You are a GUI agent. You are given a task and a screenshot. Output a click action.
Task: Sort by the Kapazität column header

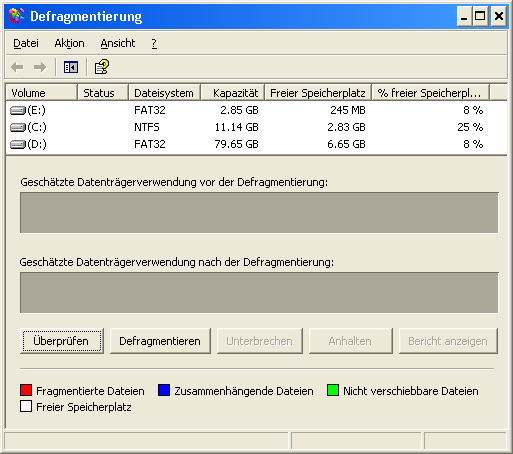[x=232, y=93]
